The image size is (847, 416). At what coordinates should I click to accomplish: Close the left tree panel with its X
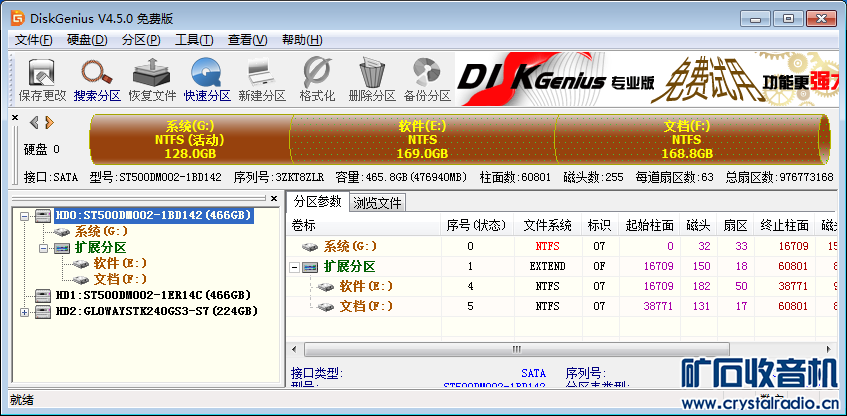(x=274, y=199)
